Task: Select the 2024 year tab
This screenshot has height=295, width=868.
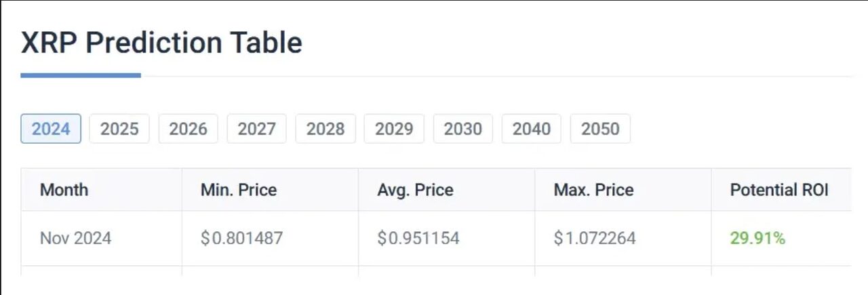Action: tap(51, 129)
